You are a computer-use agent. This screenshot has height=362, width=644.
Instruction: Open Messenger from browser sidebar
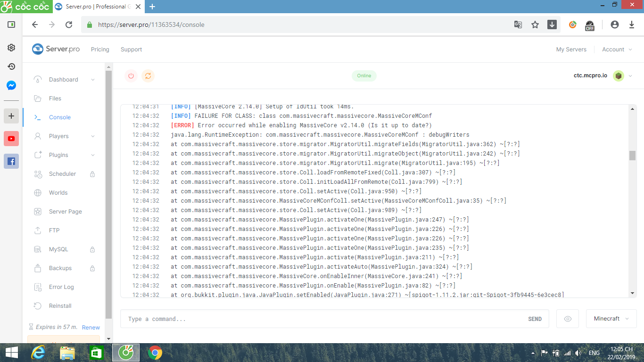point(11,86)
